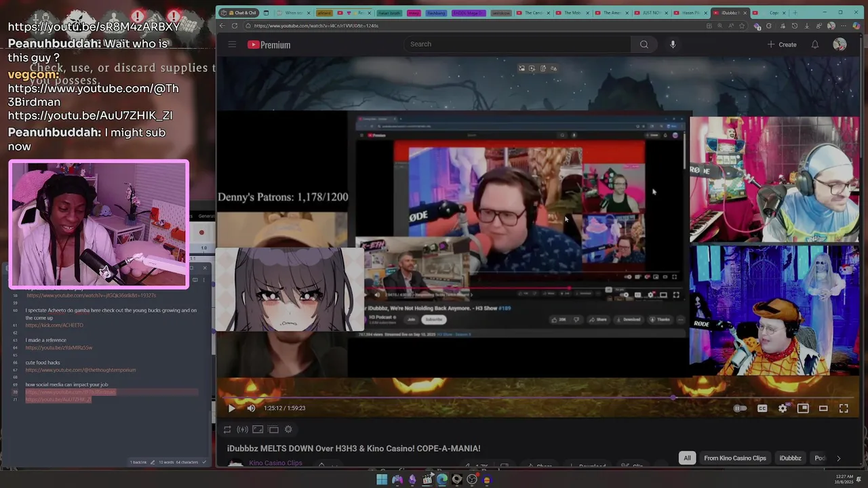Click the browser address bar URL
The image size is (868, 488).
[316, 26]
